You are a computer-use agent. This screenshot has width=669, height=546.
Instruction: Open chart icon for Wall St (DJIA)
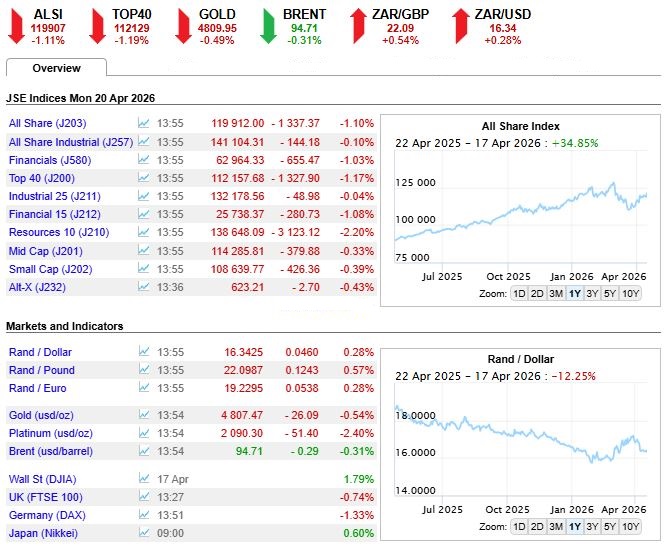coord(144,479)
